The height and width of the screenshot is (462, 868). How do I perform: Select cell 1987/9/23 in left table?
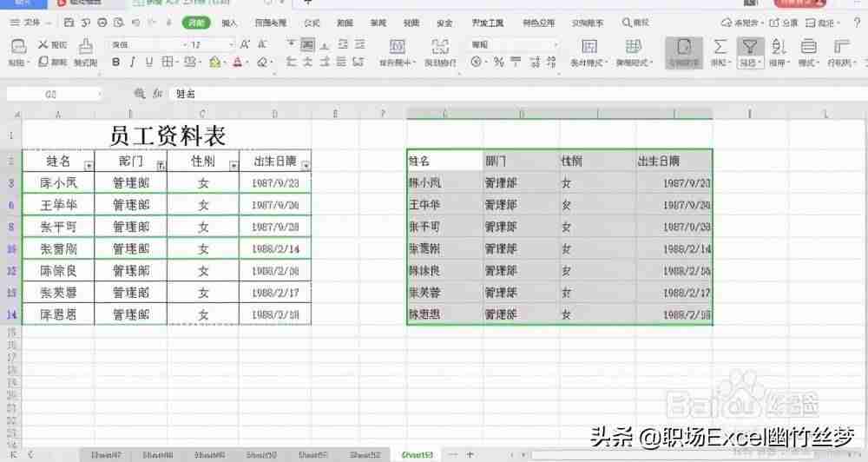click(275, 183)
